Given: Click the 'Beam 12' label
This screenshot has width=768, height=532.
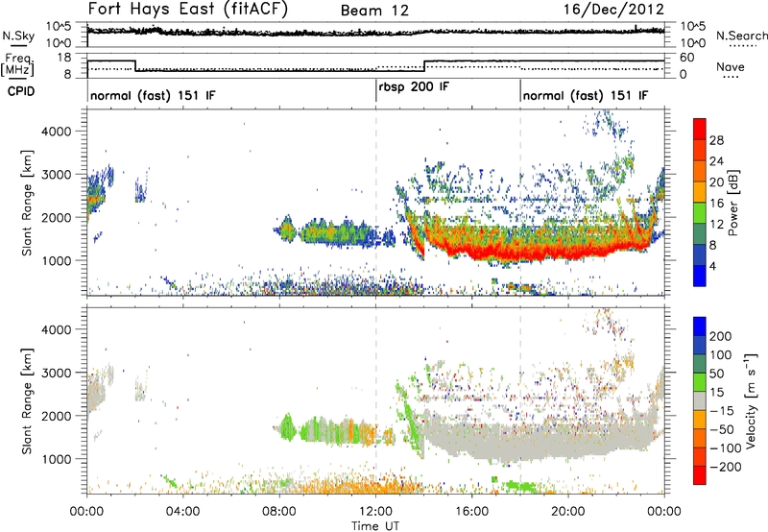Looking at the screenshot, I should click(x=374, y=11).
